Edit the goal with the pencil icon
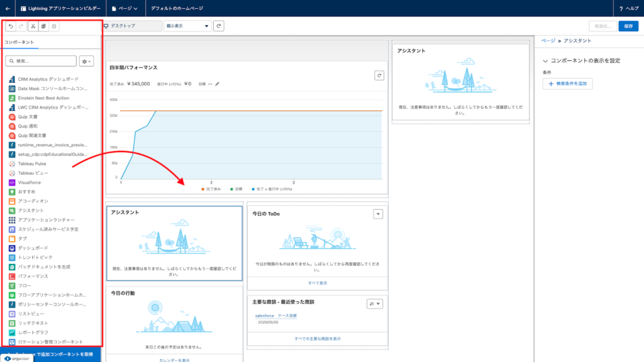 pyautogui.click(x=217, y=84)
